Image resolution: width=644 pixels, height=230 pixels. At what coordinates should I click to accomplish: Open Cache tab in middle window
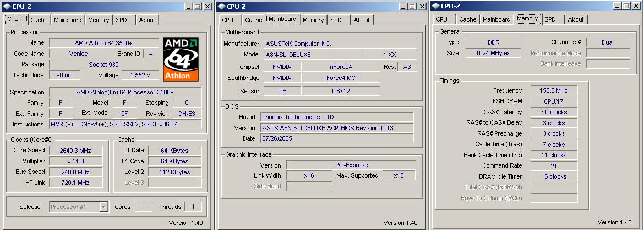[x=253, y=20]
